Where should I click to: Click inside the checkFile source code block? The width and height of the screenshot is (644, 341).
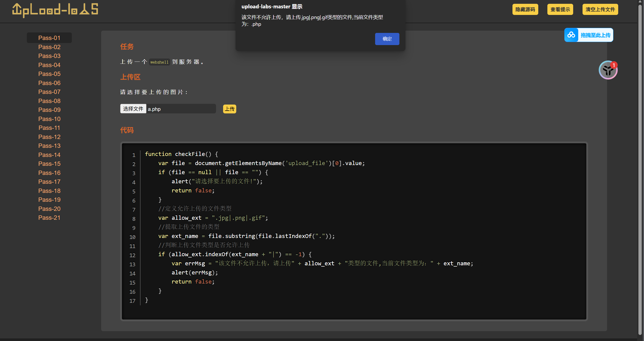coord(354,228)
